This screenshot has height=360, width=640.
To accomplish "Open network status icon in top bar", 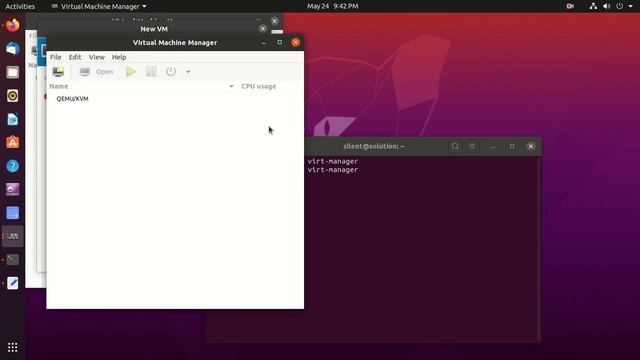I will tap(593, 6).
